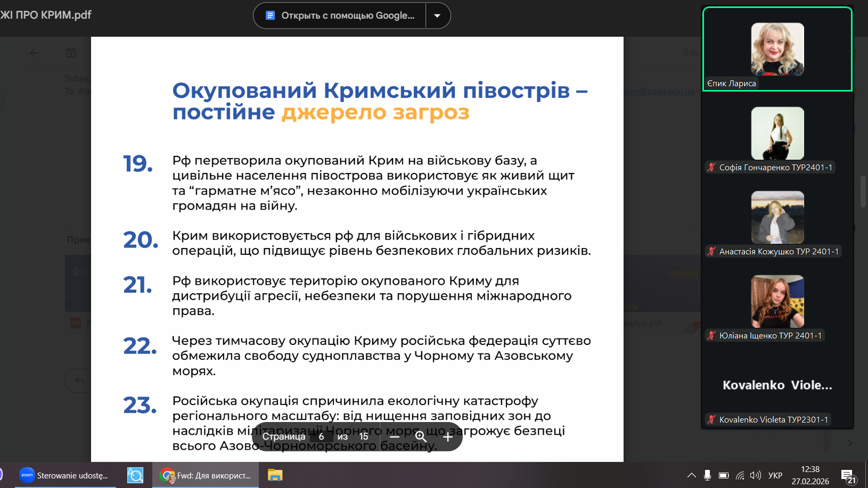
Task: Click muted mic icon for Софія Гончаренко
Action: [711, 168]
